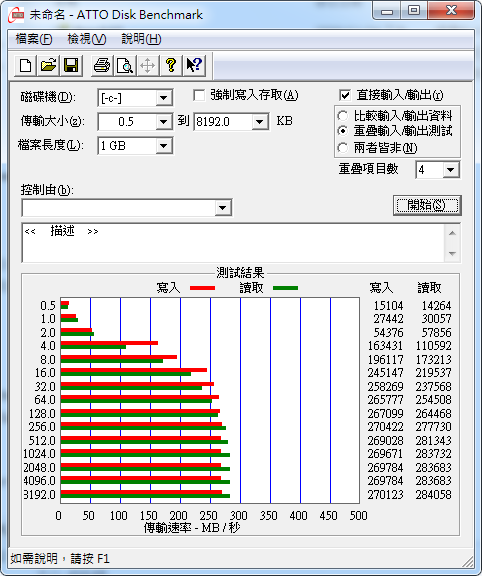Activate the What's This context help icon
Viewport: 482px width, 576px height.
click(194, 66)
